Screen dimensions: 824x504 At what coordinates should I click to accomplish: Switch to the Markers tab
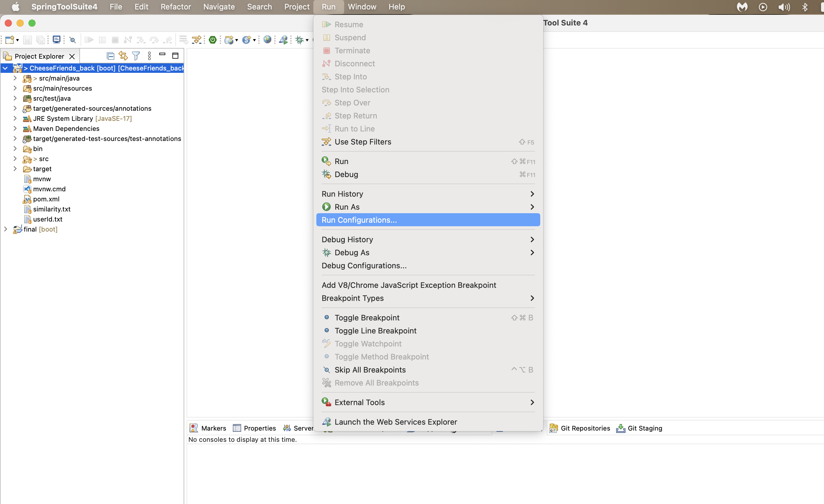point(208,428)
